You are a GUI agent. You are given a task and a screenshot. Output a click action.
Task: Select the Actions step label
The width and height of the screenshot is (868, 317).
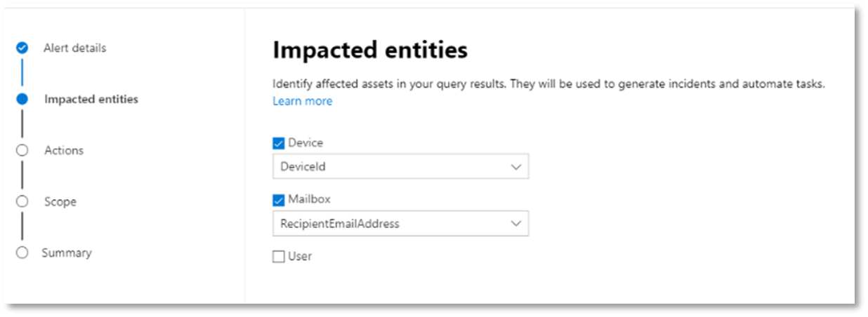(x=64, y=150)
